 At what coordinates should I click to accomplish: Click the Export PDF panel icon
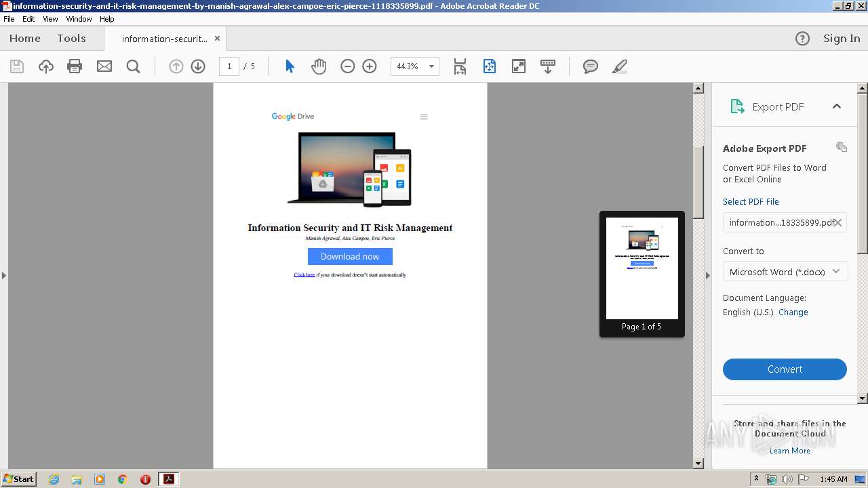[x=737, y=106]
